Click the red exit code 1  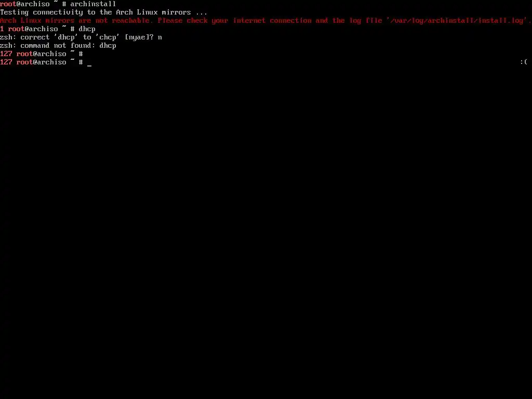2,29
